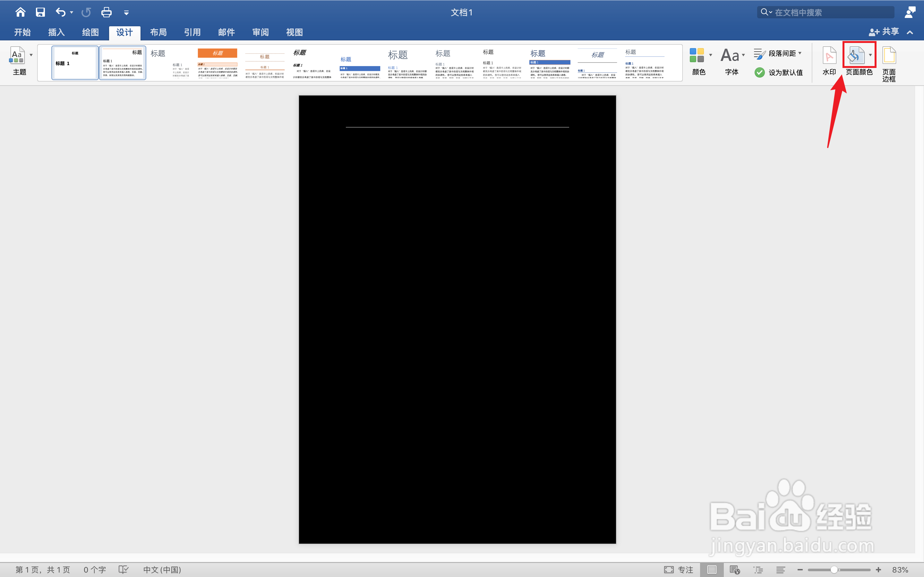Switch to Outline view in status bar

pos(758,569)
